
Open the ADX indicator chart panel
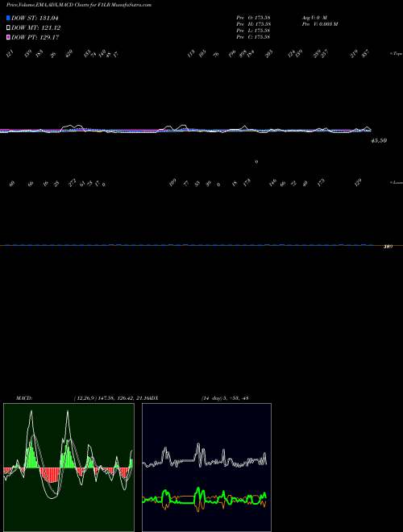206,468
